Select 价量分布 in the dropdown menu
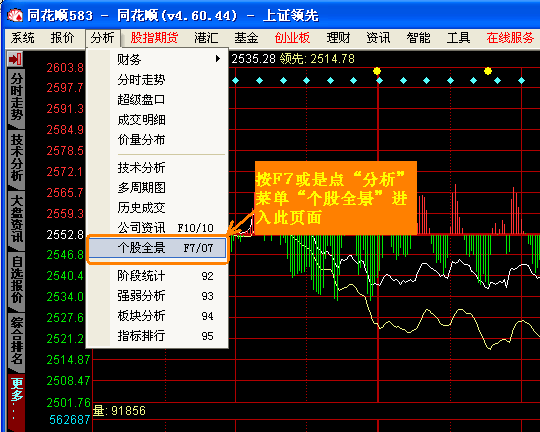Screen dimensions: 540x432 [x=157, y=140]
